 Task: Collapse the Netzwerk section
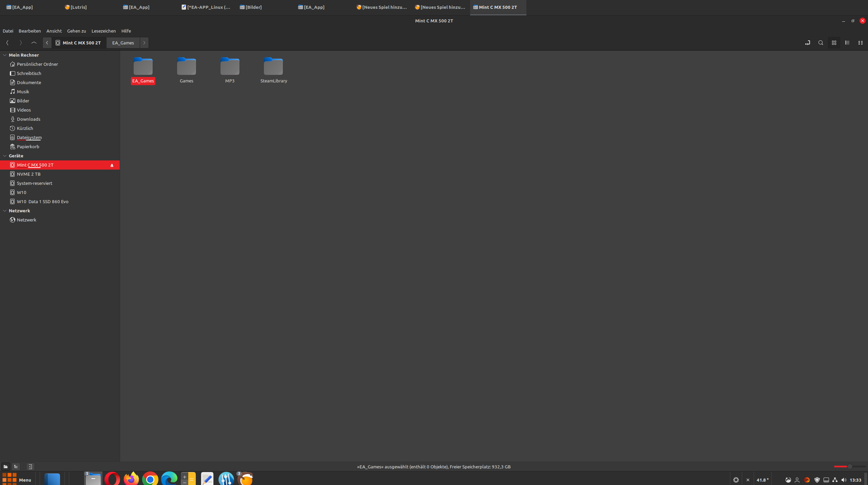[x=5, y=211]
